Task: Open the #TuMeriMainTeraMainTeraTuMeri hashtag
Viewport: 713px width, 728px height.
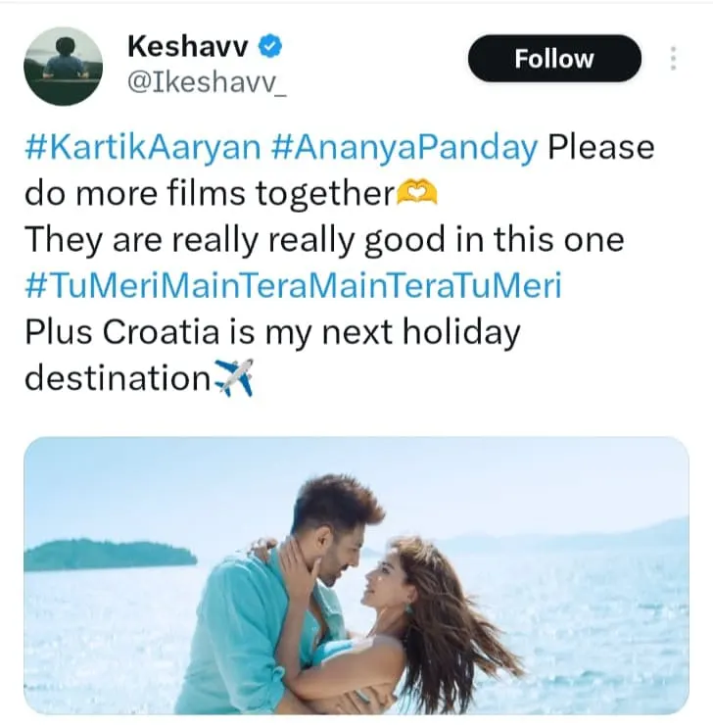Action: [x=294, y=285]
